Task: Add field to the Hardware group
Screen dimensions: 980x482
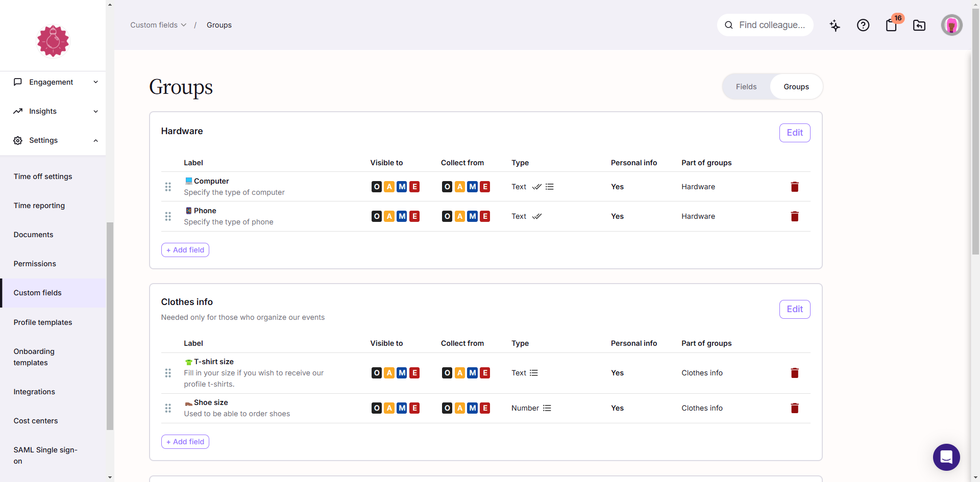Action: pos(185,250)
